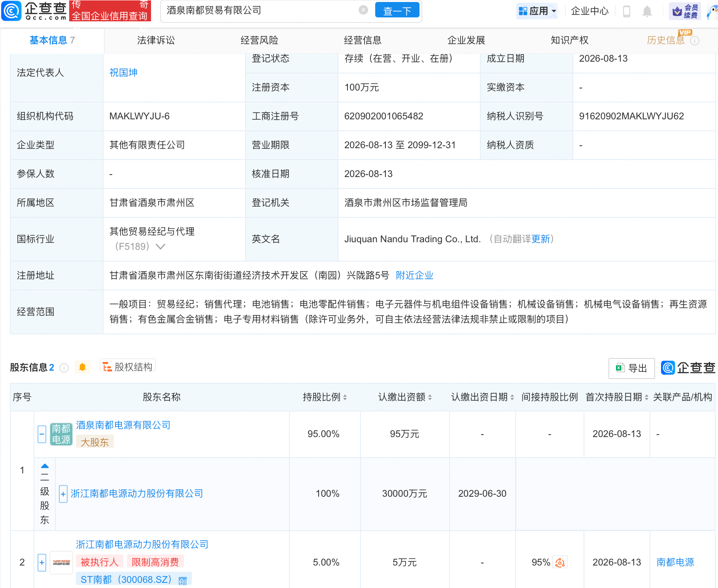Open second-level 浙江南都电源动力股份有限公司 link

(137, 494)
